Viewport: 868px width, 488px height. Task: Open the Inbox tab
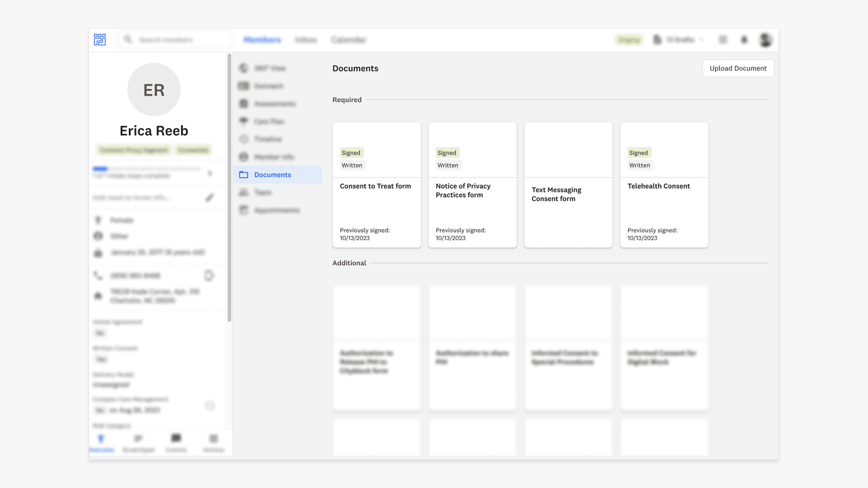coord(306,40)
